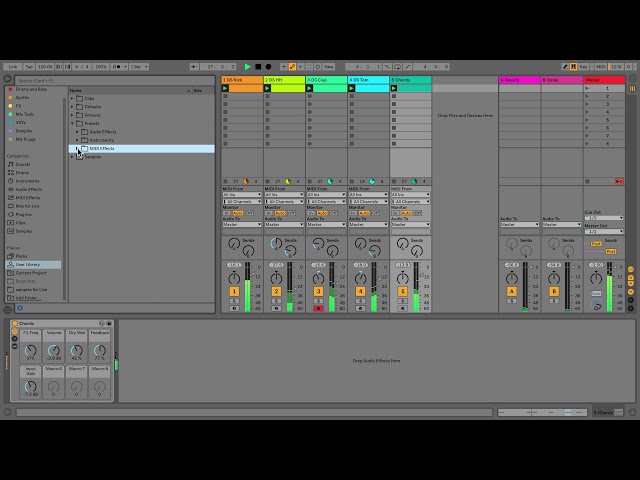Viewport: 640px width, 480px height.
Task: Launch the clip on the 1 DS Kick track
Action: tap(225, 88)
